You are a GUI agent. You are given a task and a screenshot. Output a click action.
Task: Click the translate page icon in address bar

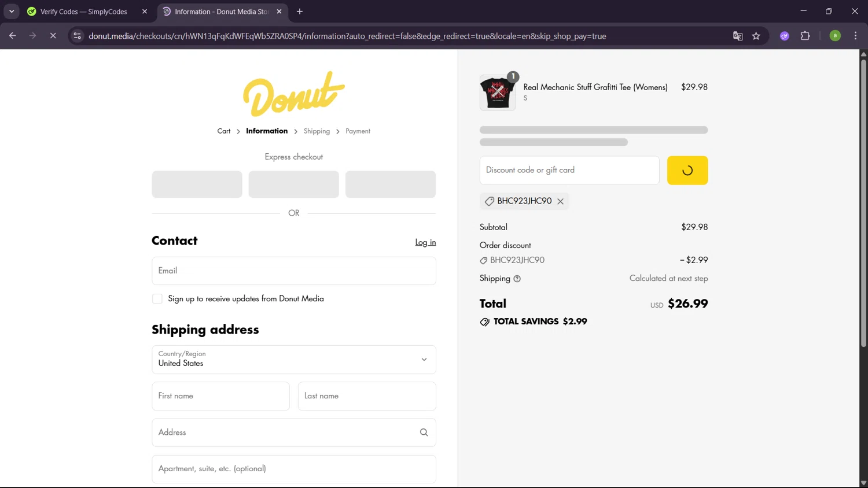738,36
